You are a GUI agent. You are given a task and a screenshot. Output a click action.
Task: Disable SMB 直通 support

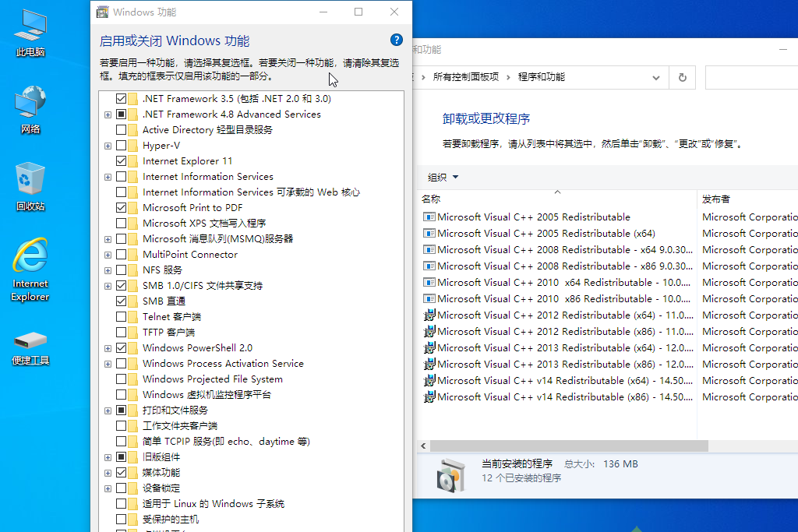122,301
